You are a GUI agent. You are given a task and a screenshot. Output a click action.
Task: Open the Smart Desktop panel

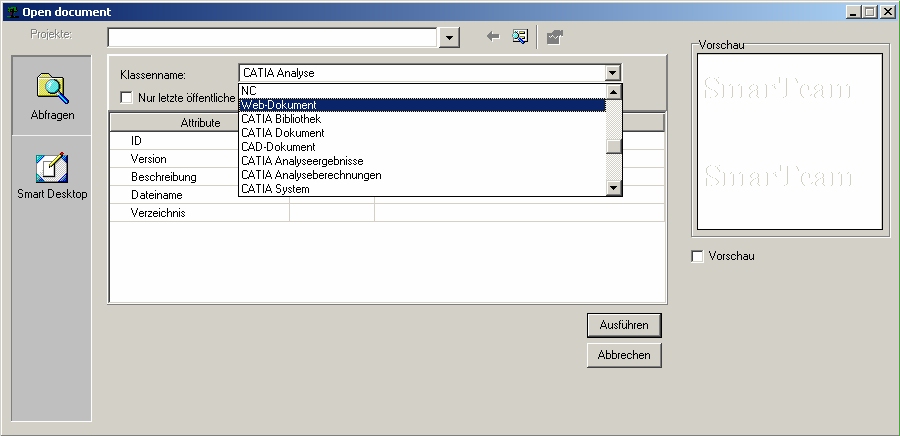coord(52,176)
